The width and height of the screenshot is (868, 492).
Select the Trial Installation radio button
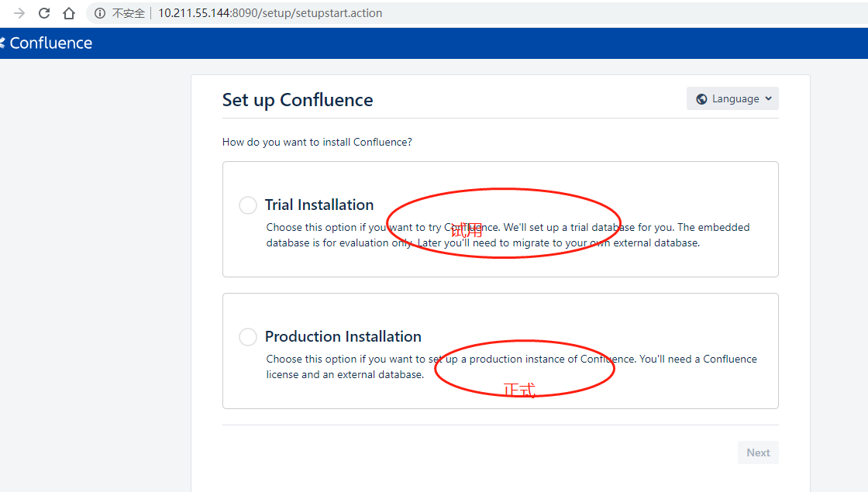click(x=248, y=205)
